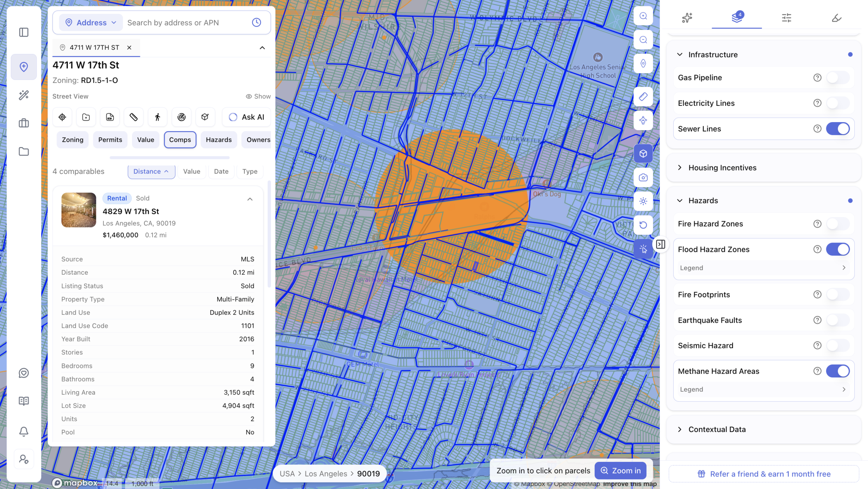
Task: Switch to the Hazards tab
Action: point(219,140)
